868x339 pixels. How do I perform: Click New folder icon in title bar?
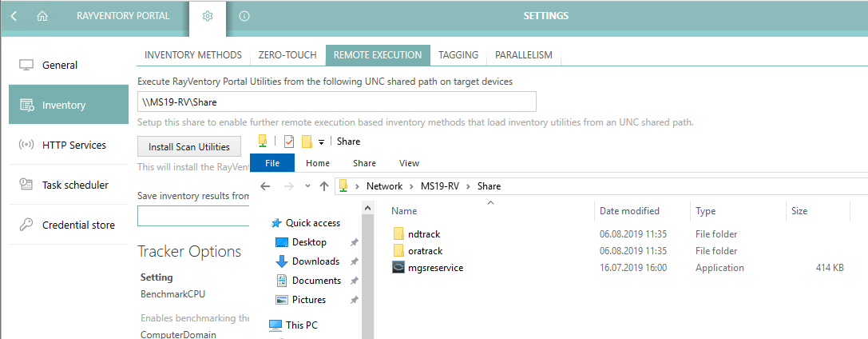pyautogui.click(x=307, y=142)
